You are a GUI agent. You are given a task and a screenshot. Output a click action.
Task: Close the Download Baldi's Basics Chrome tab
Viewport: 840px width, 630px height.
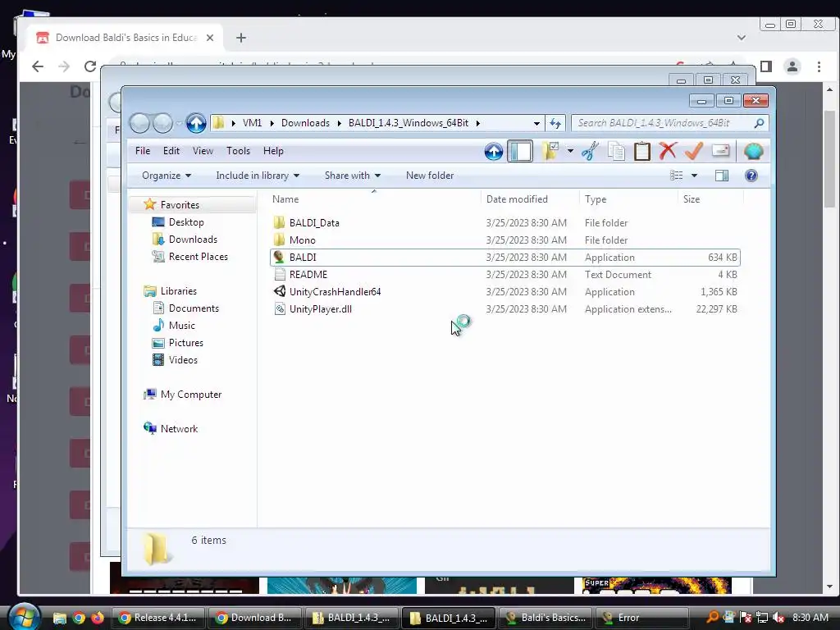coord(210,38)
